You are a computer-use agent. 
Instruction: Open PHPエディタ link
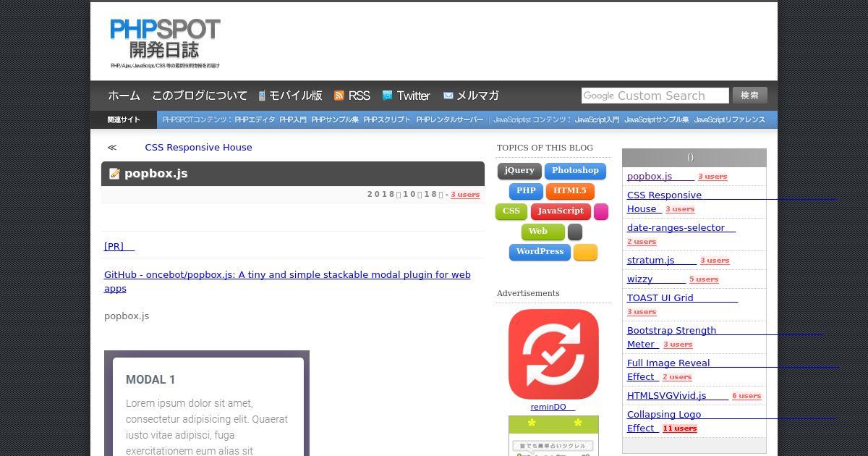coord(255,120)
